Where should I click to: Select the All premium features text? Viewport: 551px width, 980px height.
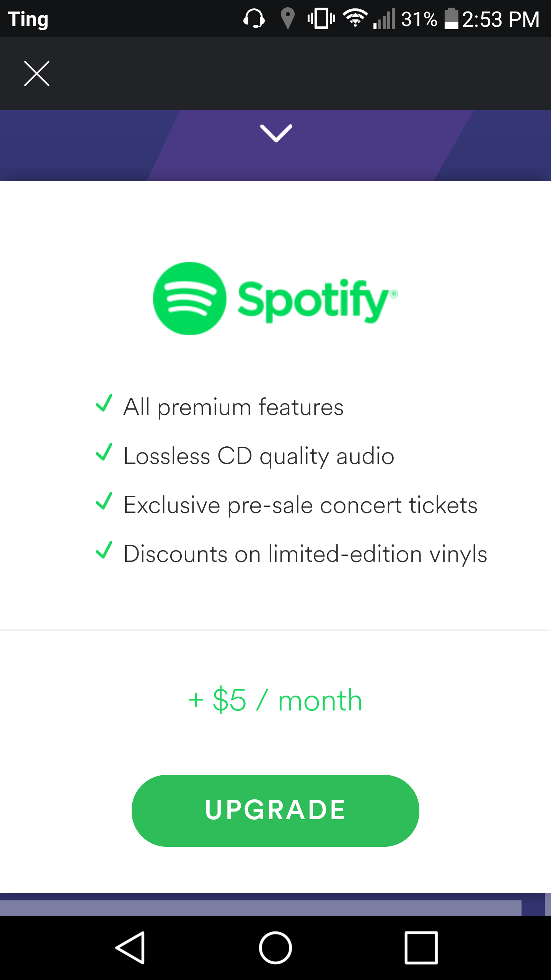233,407
